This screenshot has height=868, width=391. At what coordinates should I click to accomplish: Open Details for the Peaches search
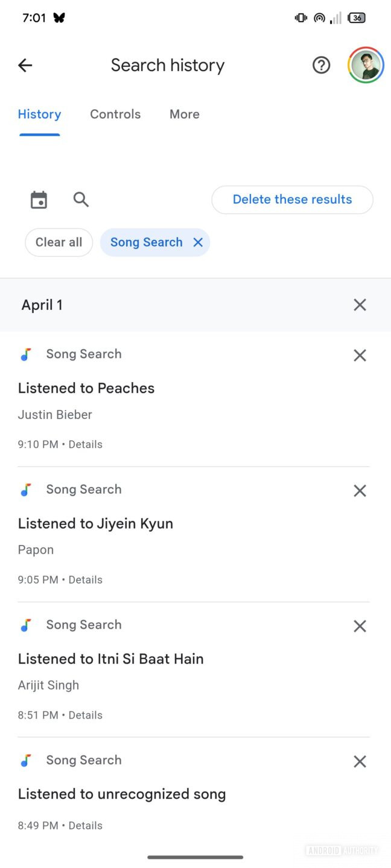point(85,444)
